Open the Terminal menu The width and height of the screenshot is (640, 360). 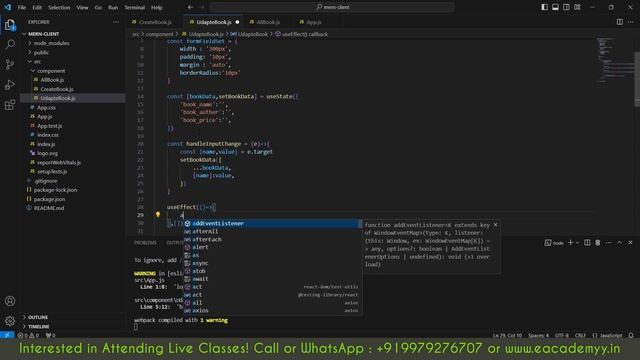pyautogui.click(x=135, y=7)
